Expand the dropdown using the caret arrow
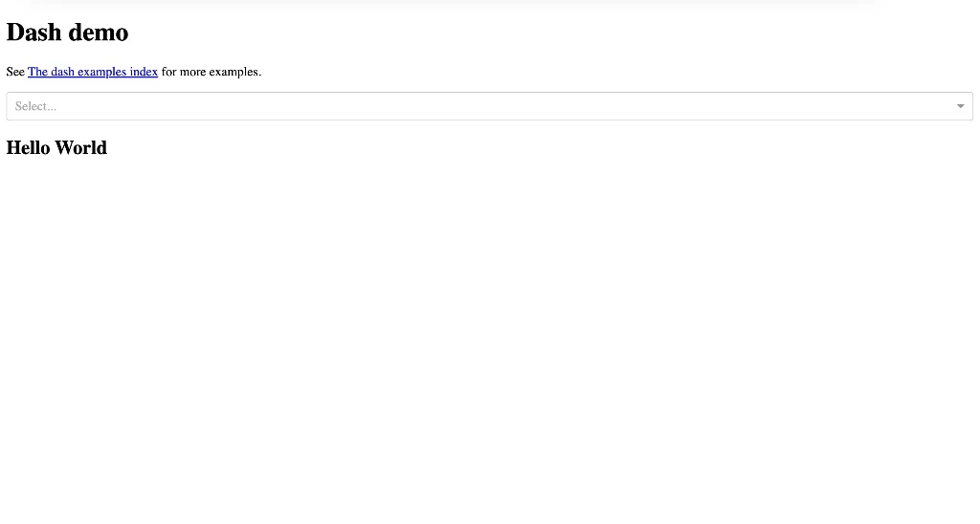 pyautogui.click(x=960, y=106)
